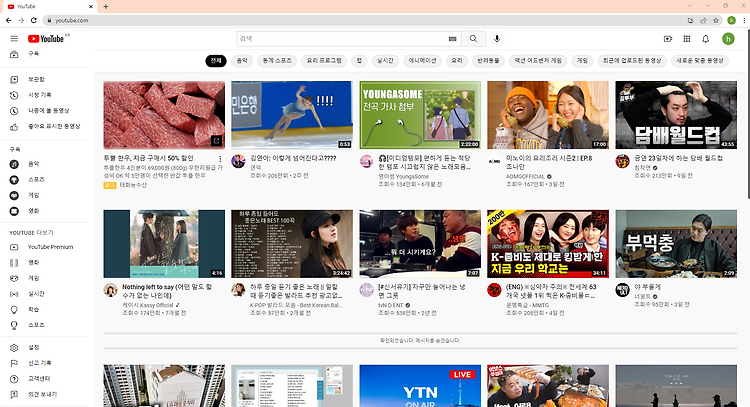The width and height of the screenshot is (750, 407).
Task: Select the 새로운 맞춤 동영상 chip
Action: [x=700, y=61]
